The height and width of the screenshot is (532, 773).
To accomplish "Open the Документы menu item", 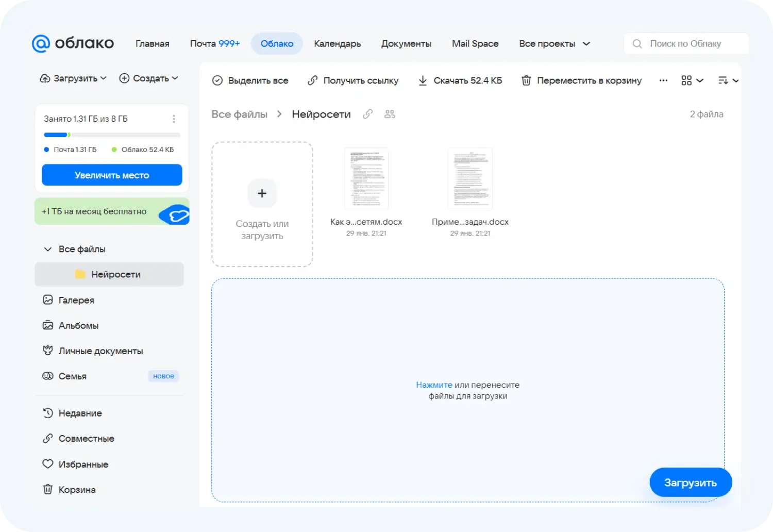I will pos(406,43).
